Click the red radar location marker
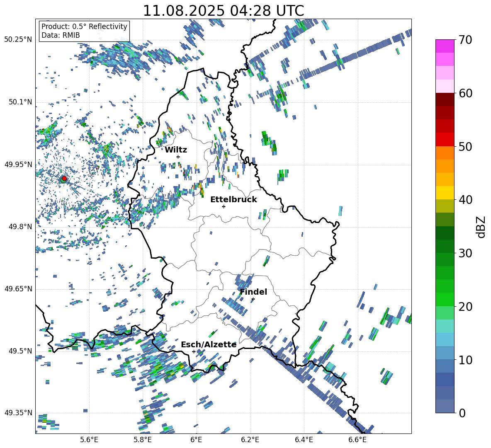The width and height of the screenshot is (491, 448). pyautogui.click(x=64, y=178)
